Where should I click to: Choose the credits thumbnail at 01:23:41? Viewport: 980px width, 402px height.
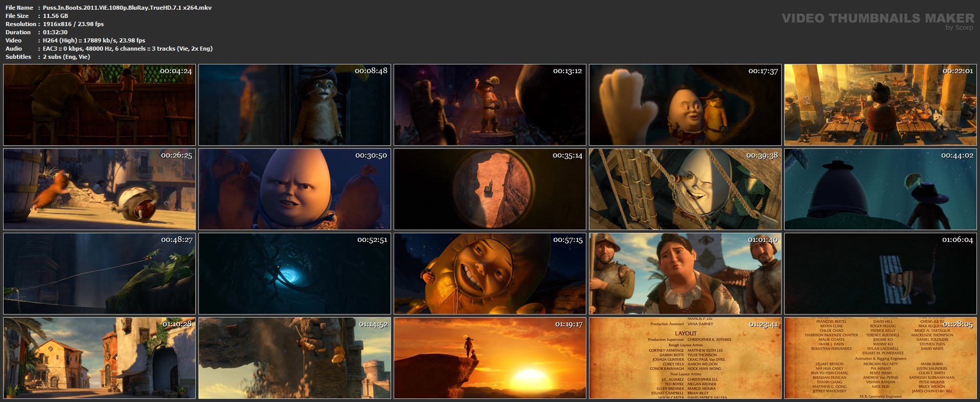tap(685, 358)
